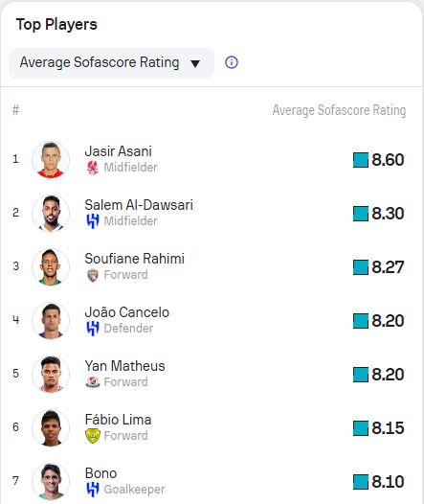Click the Average Sofascore Rating column header
The image size is (424, 504).
tap(339, 110)
